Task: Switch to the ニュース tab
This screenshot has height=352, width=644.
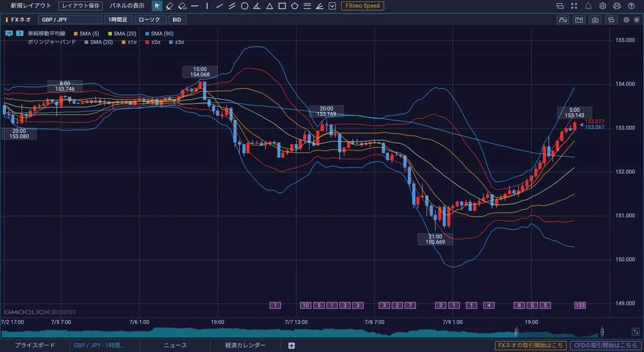Action: pyautogui.click(x=175, y=346)
